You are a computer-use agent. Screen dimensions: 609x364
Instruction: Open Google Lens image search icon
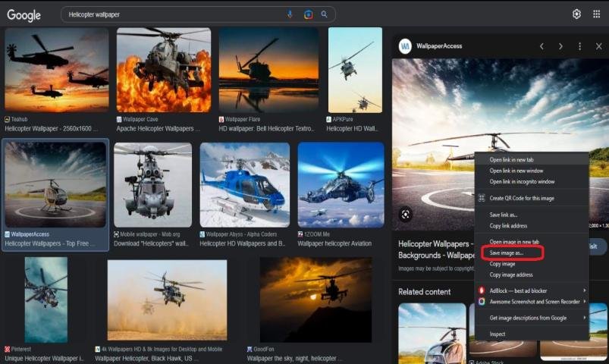click(x=308, y=14)
